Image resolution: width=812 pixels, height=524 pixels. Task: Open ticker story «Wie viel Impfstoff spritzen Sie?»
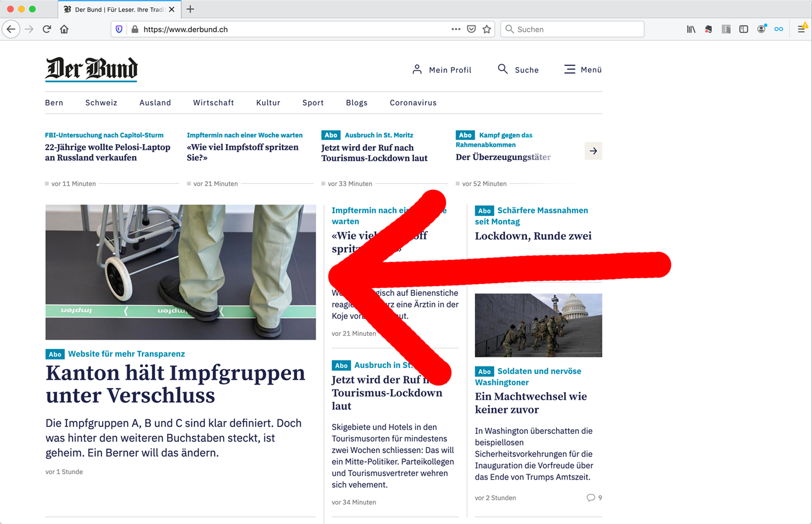[x=242, y=153]
